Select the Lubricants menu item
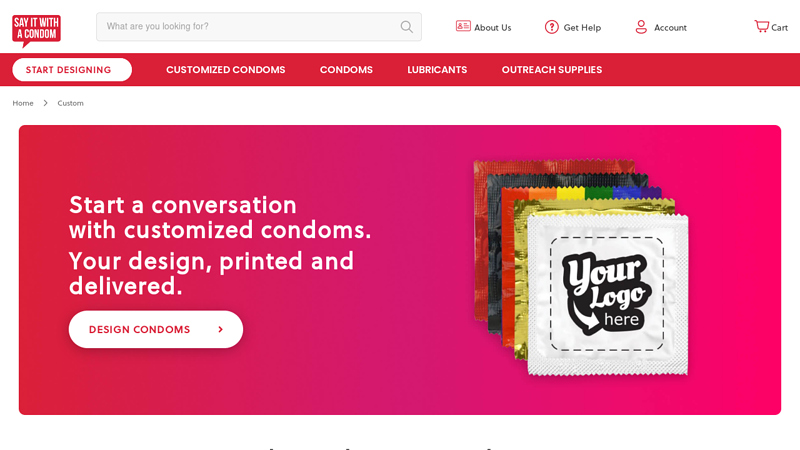Screen dimensions: 800x450 [x=437, y=70]
